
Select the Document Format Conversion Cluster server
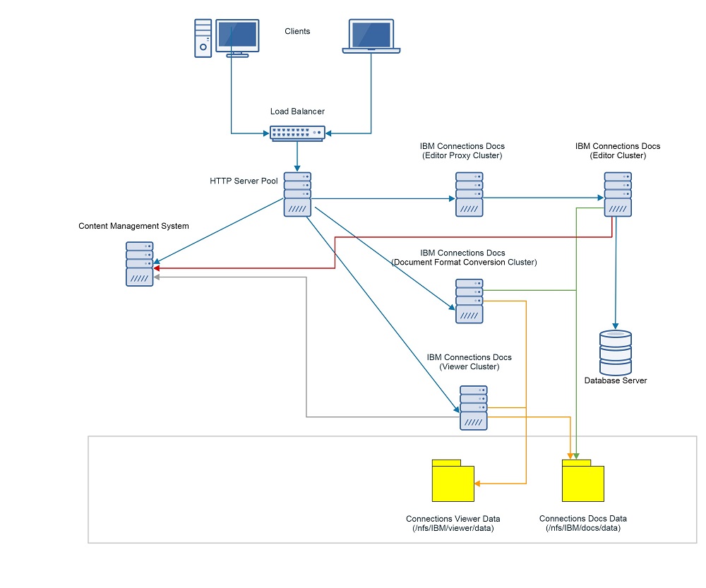pos(469,300)
